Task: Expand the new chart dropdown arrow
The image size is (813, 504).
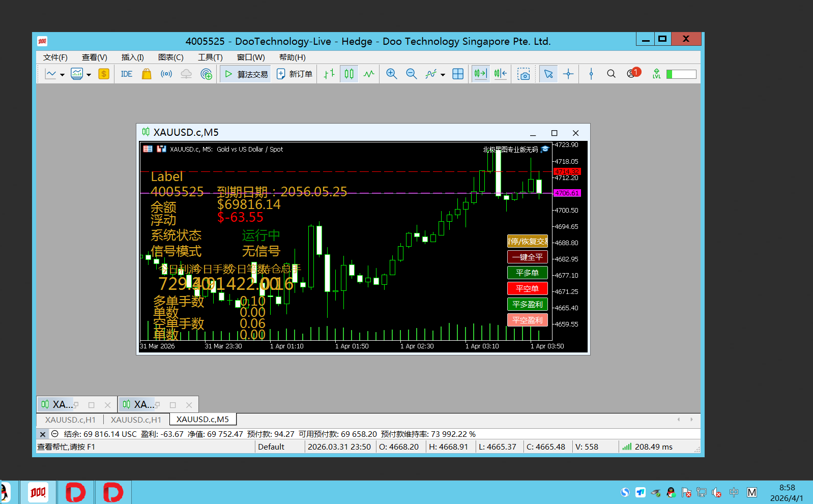Action: [x=62, y=75]
